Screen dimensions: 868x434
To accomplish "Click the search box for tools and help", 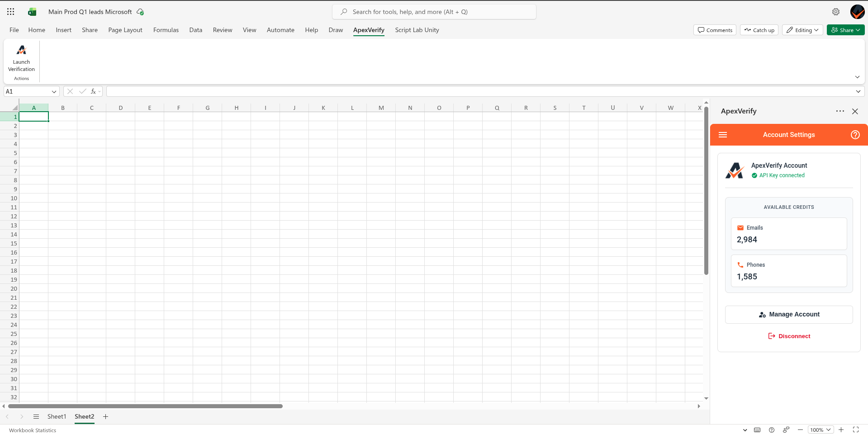I will pyautogui.click(x=434, y=12).
